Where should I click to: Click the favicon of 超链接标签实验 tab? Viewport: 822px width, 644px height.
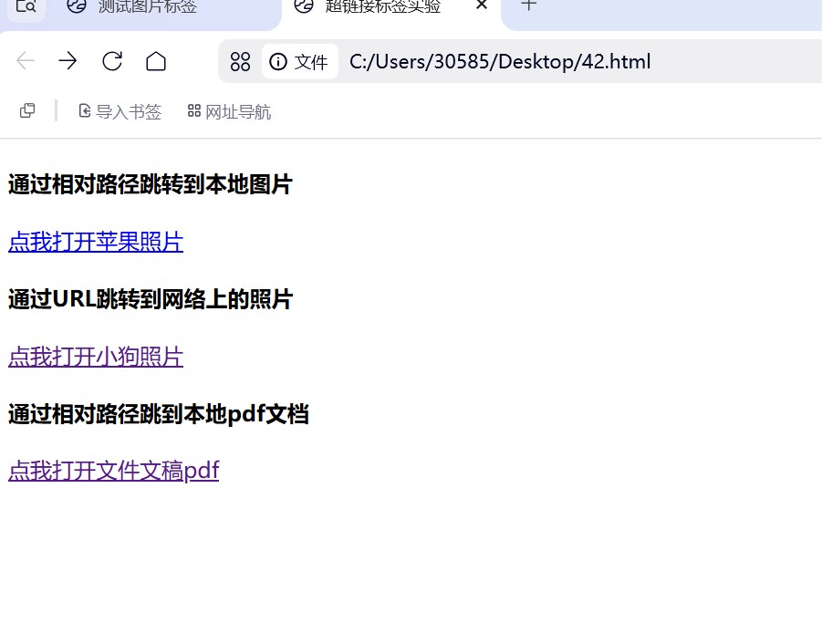[x=304, y=5]
